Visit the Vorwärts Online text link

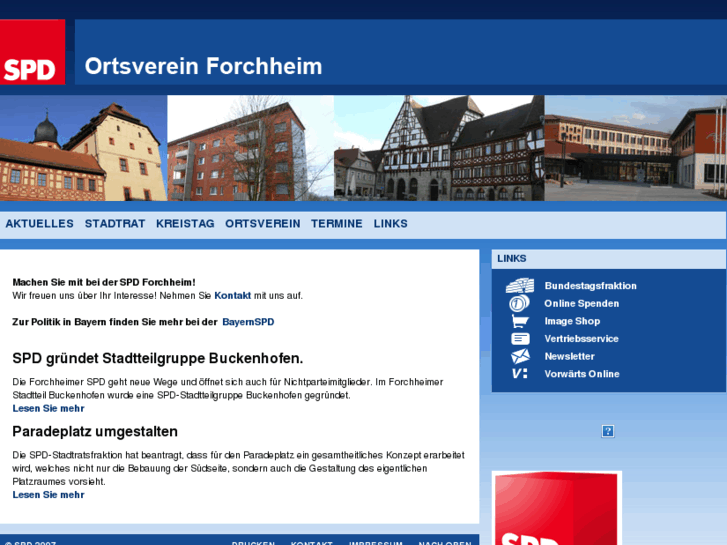click(582, 374)
